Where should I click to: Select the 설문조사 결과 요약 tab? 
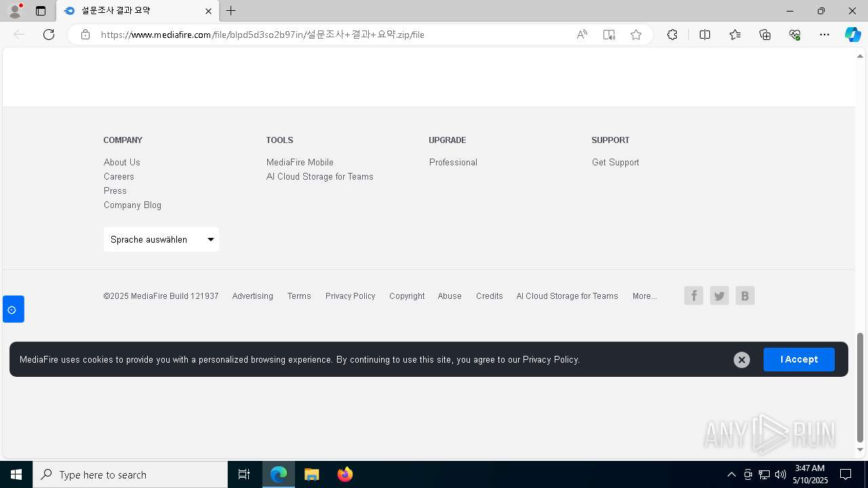click(x=138, y=11)
